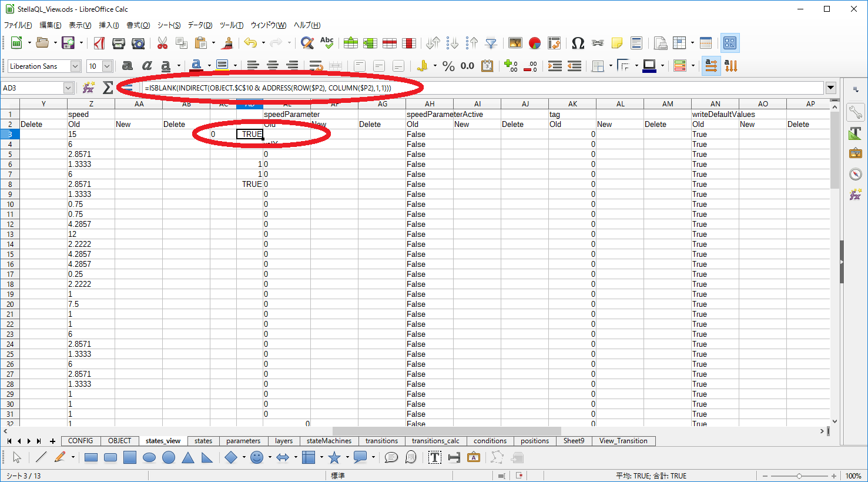Click the zoom in plus button

tap(833, 476)
